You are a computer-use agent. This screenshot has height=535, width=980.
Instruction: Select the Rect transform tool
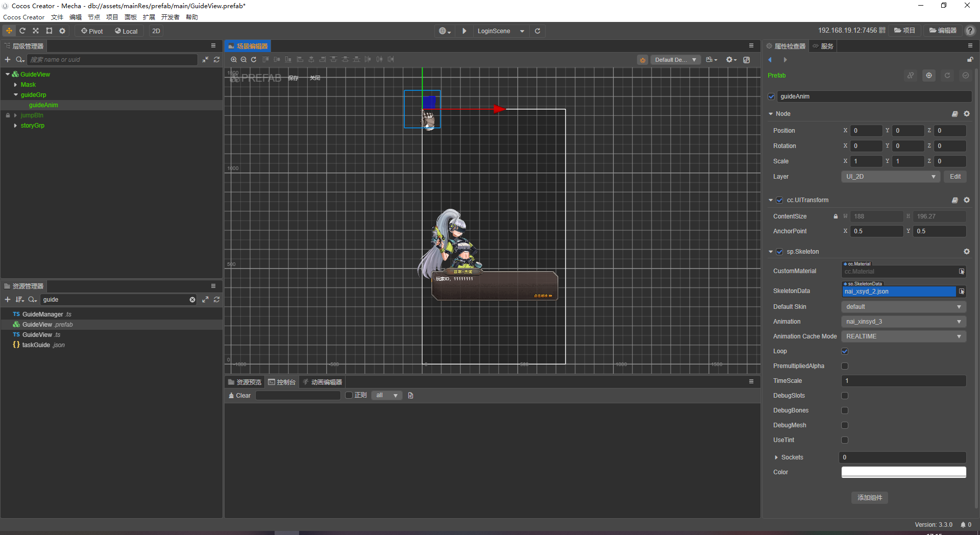coord(49,31)
